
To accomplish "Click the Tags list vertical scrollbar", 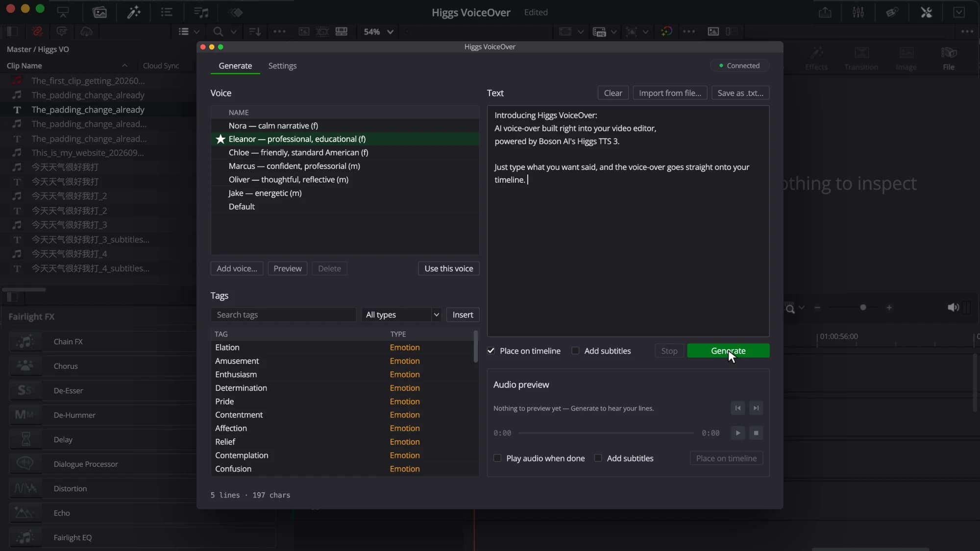I will 475,346.
